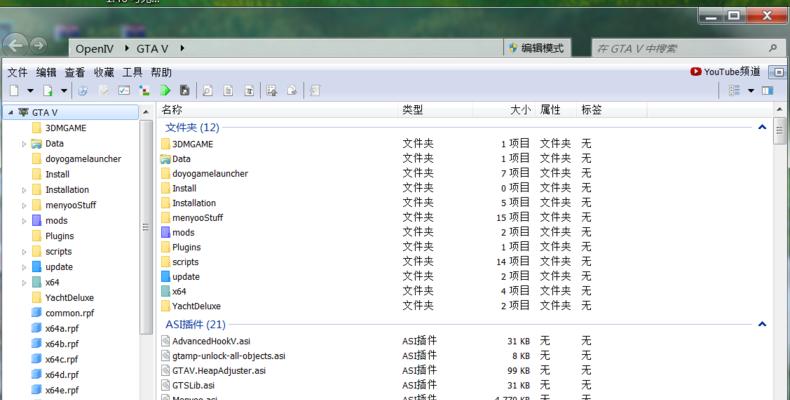The width and height of the screenshot is (790, 400).
Task: Open the 工具 menu
Action: [133, 72]
